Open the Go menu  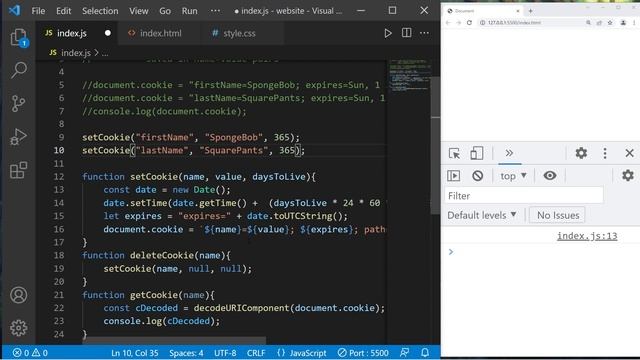(x=165, y=11)
